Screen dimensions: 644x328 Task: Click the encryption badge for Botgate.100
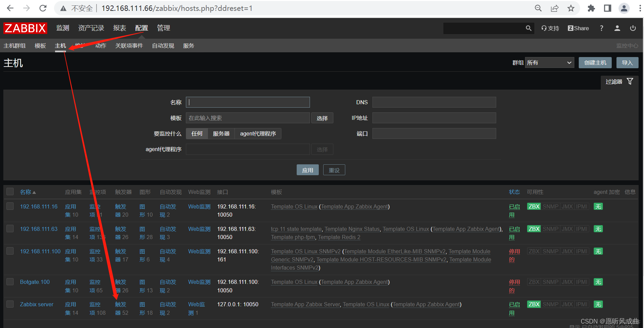[598, 282]
